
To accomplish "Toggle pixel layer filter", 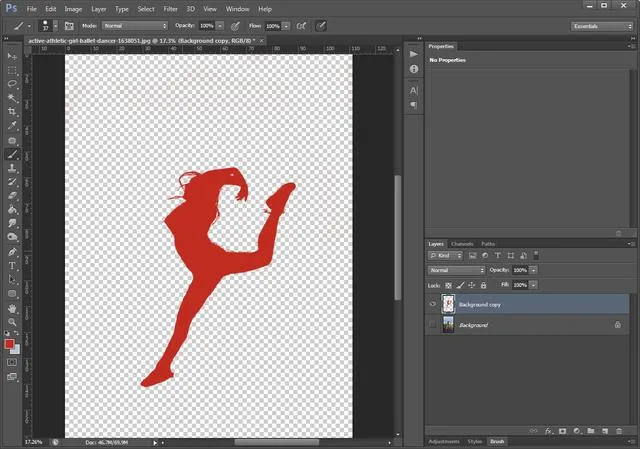I will [473, 256].
